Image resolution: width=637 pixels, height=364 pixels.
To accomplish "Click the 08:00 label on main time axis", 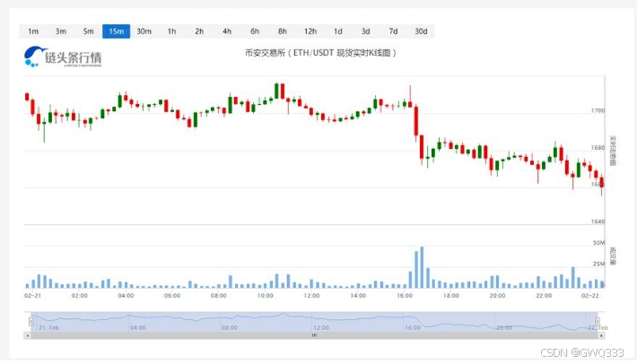I will point(219,296).
